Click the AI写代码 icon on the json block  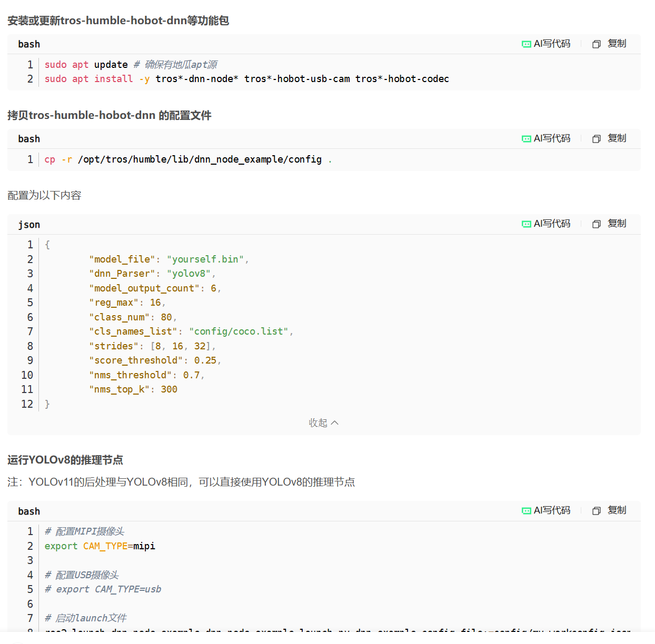[546, 224]
